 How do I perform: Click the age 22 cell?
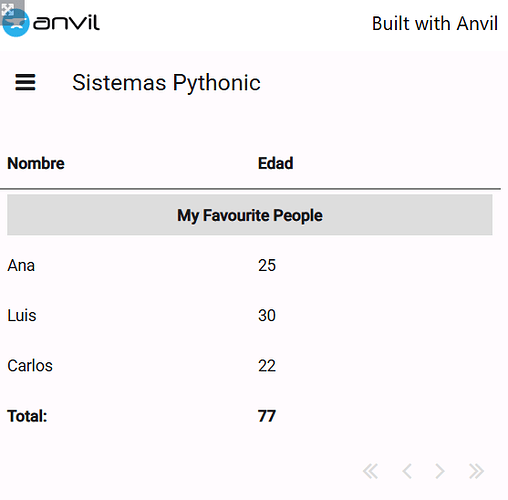(267, 366)
